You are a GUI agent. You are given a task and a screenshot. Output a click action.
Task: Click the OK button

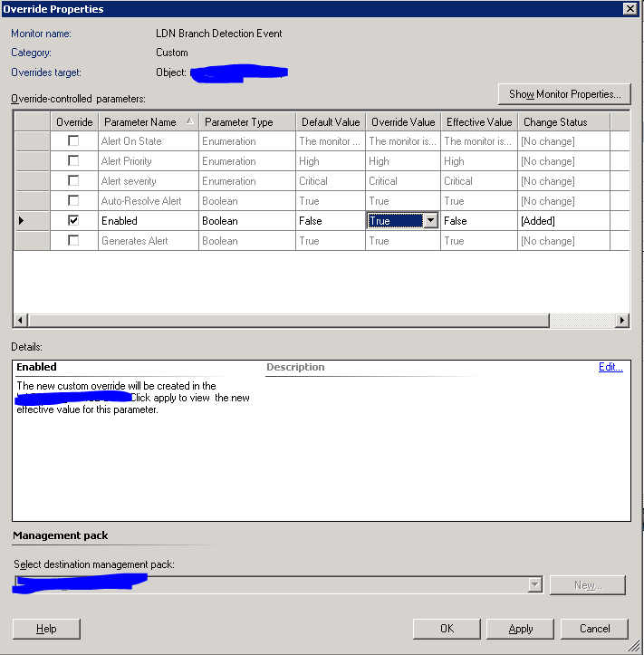point(447,629)
